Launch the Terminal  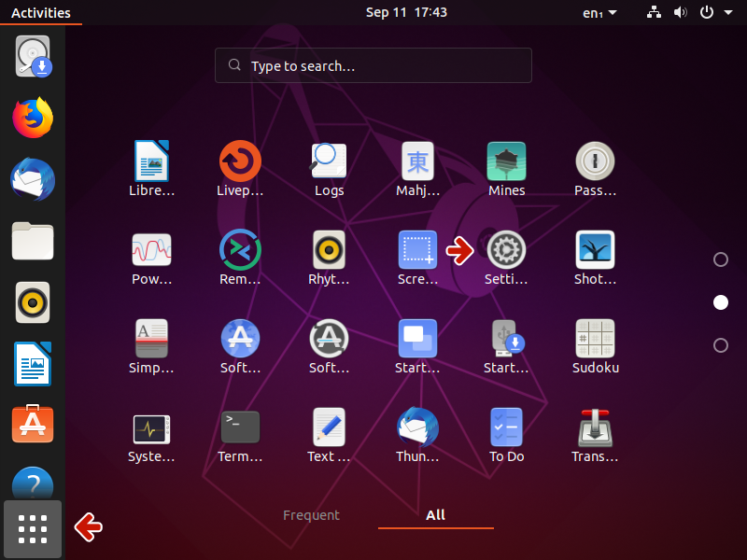pos(240,435)
